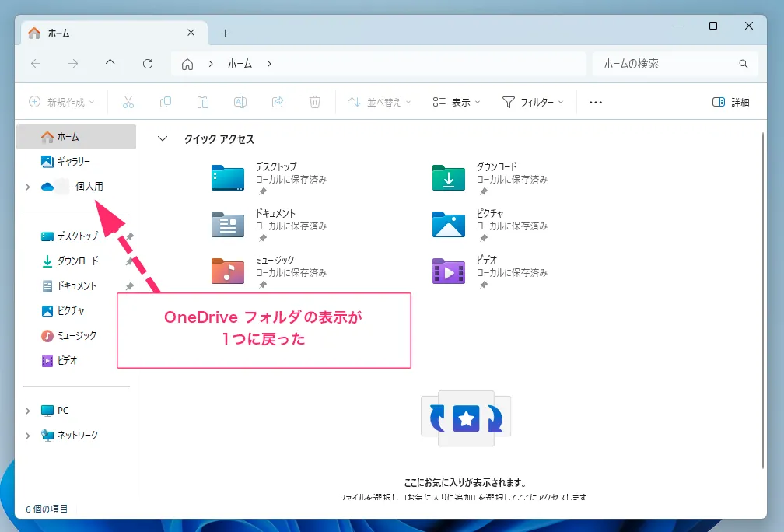Viewport: 784px width, 532px height.
Task: Open the 並べ替え sort dropdown
Action: pyautogui.click(x=380, y=103)
